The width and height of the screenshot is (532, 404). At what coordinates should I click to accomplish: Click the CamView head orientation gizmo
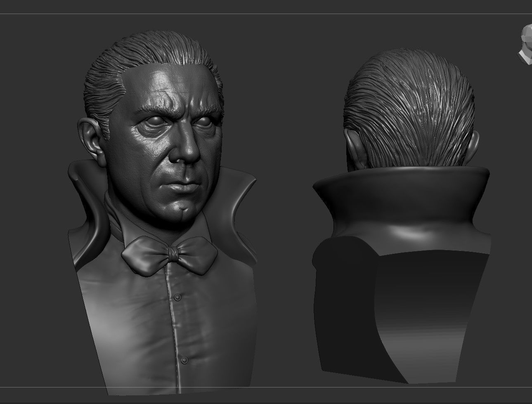tap(526, 45)
